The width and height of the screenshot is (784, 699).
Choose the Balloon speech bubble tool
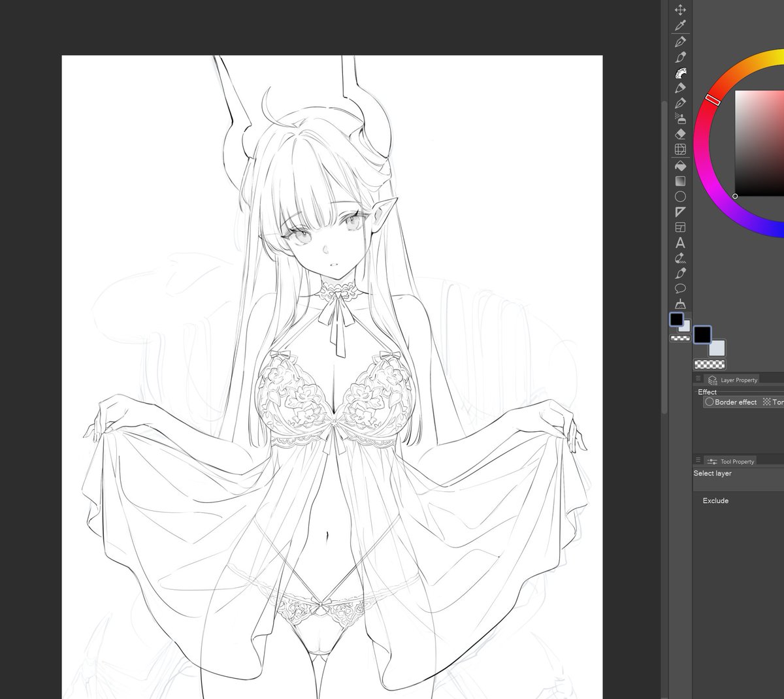(x=680, y=288)
